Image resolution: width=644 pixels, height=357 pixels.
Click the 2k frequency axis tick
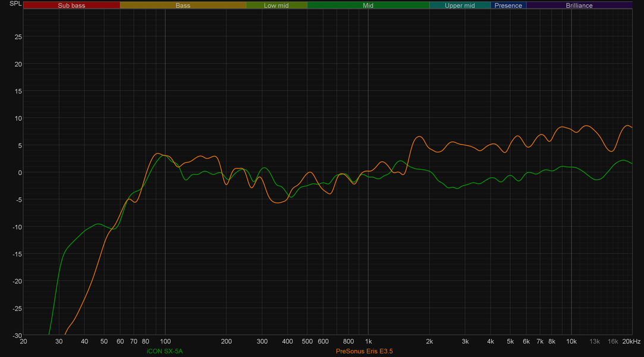[x=429, y=342]
